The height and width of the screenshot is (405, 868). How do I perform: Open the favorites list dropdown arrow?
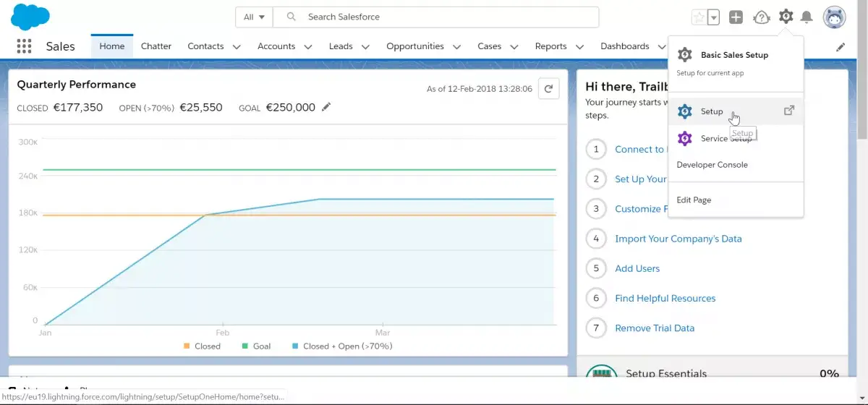tap(713, 17)
